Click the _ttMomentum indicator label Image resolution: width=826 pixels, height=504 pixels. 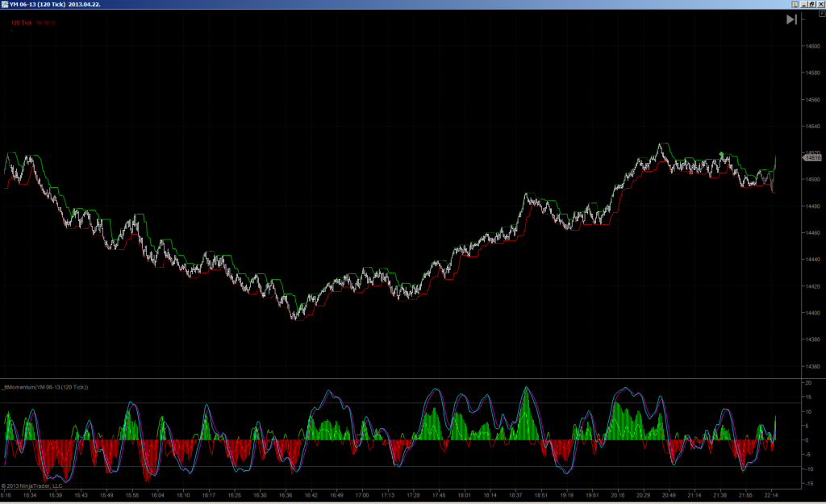point(45,387)
